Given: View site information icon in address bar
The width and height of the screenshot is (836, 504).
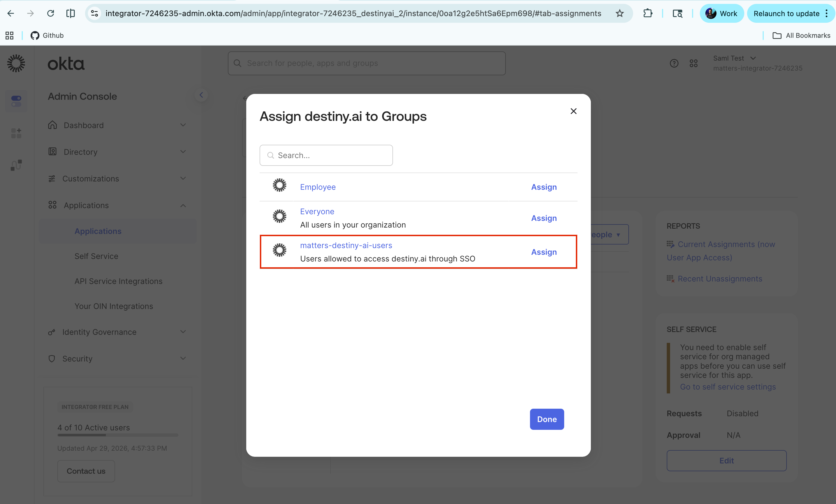Looking at the screenshot, I should tap(95, 14).
